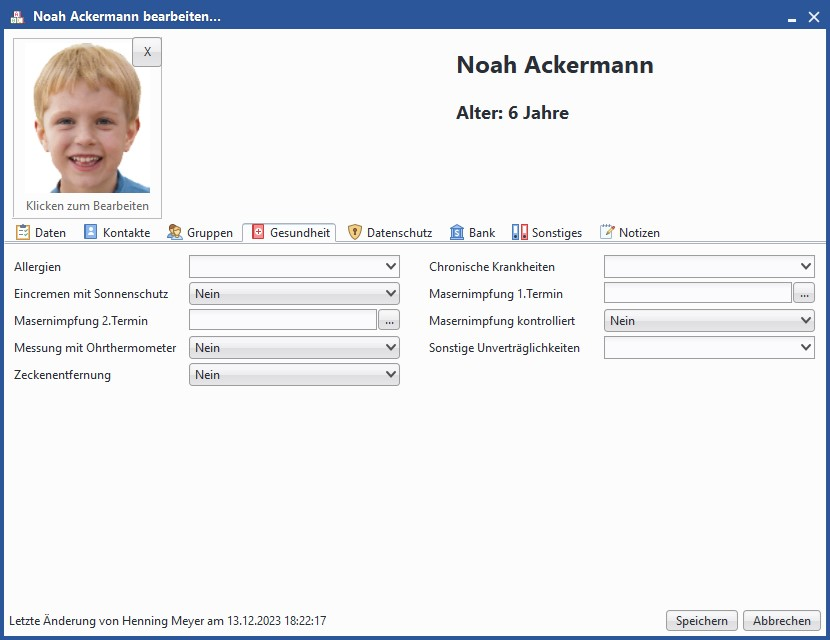This screenshot has width=830, height=640.
Task: Click the Daten clipboard icon
Action: click(x=23, y=232)
